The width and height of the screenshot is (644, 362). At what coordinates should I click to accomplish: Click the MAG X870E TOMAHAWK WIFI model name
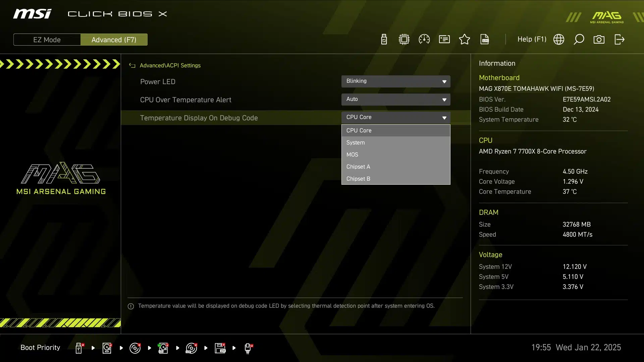536,89
